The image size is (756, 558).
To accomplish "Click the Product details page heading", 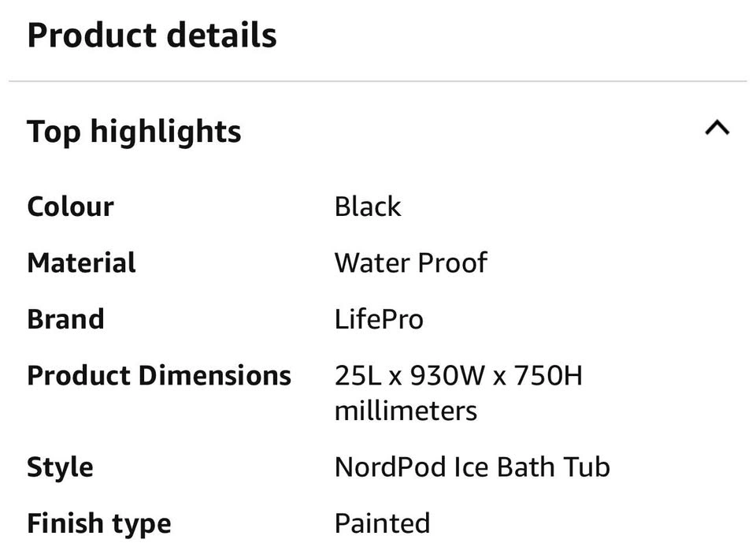I will (152, 36).
